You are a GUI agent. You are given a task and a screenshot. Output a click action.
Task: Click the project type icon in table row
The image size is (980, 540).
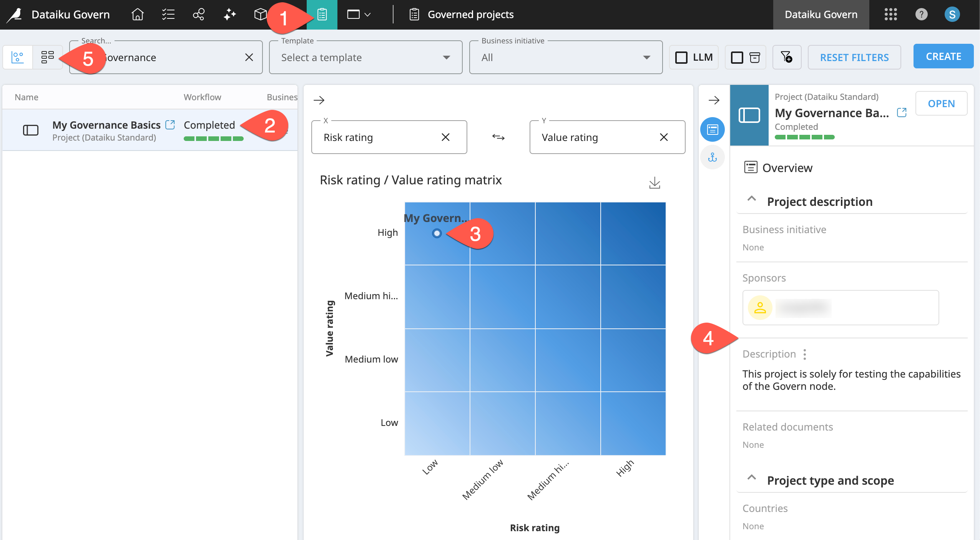tap(31, 130)
